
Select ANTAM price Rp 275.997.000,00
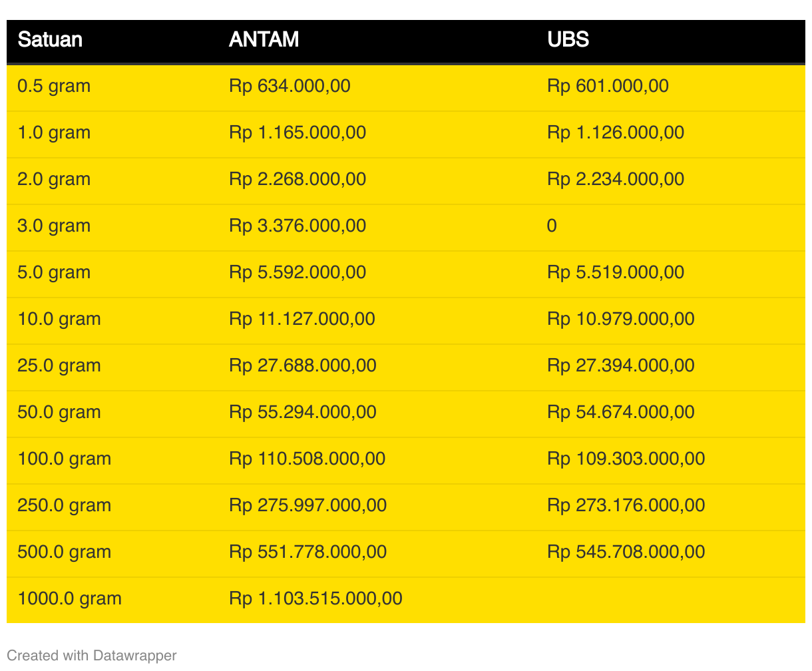coord(308,506)
